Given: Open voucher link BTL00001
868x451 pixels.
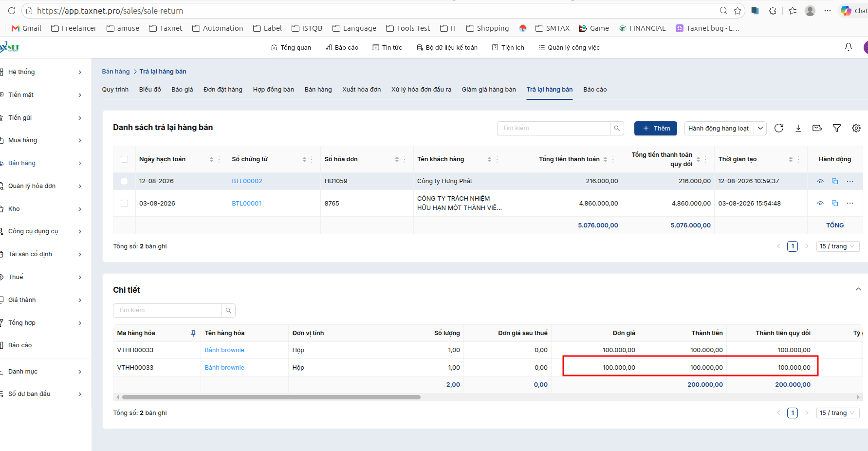Looking at the screenshot, I should point(246,203).
